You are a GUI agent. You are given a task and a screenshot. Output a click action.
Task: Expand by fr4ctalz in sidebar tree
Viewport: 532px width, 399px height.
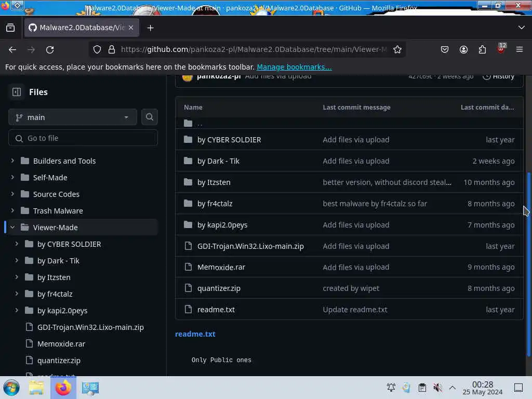tap(17, 294)
